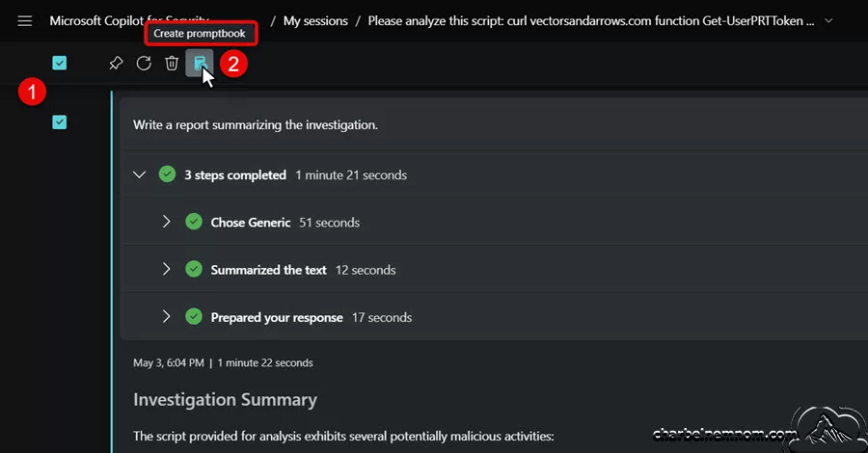
Task: Click green check beside Prepared your response
Action: click(194, 317)
